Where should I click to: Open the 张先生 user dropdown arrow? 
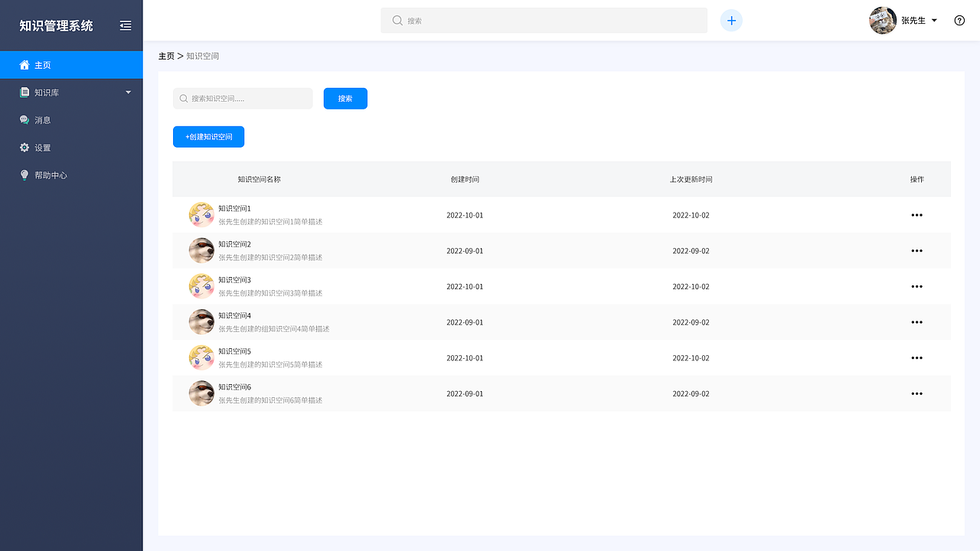click(935, 21)
